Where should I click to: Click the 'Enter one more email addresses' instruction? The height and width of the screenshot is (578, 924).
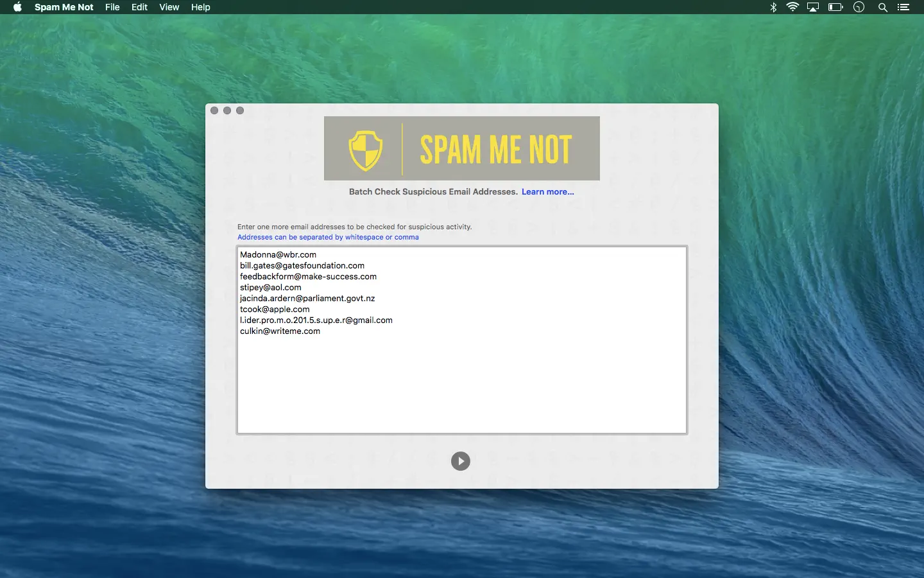point(354,227)
